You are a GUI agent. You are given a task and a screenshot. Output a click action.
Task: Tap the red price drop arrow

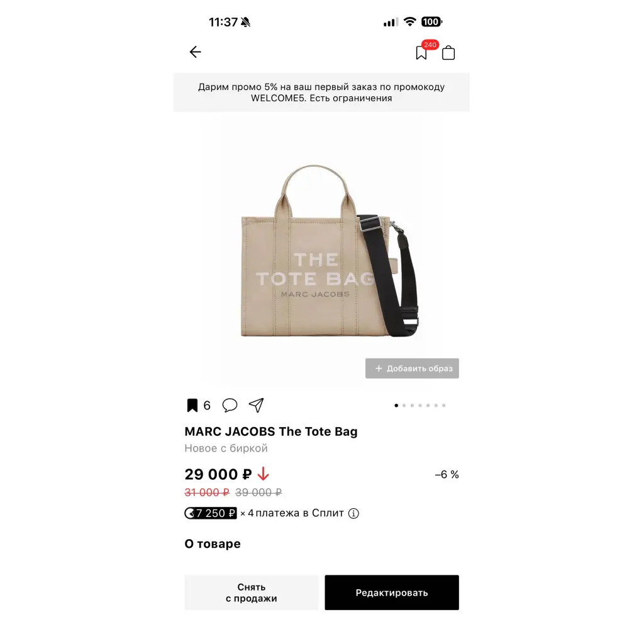point(264,474)
